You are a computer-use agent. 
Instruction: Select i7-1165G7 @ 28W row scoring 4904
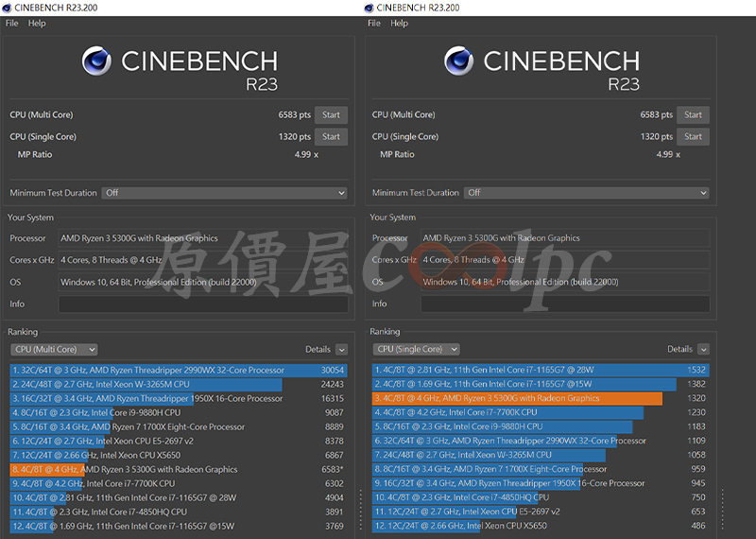point(179,497)
